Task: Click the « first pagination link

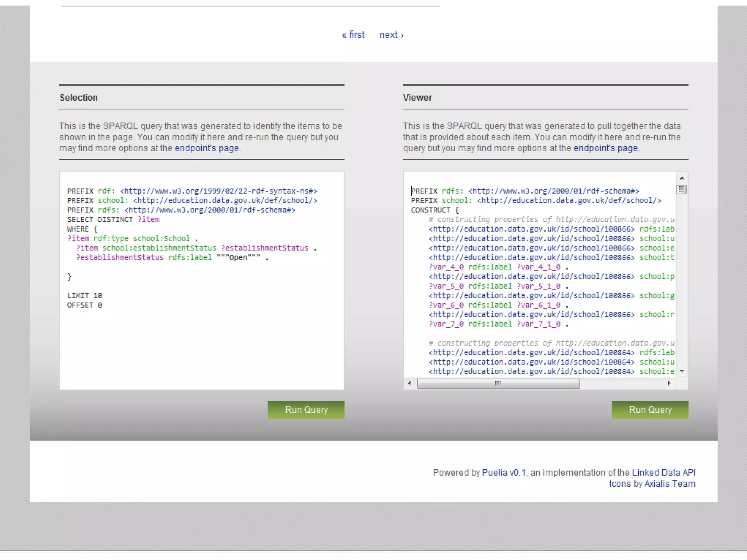Action: (353, 35)
